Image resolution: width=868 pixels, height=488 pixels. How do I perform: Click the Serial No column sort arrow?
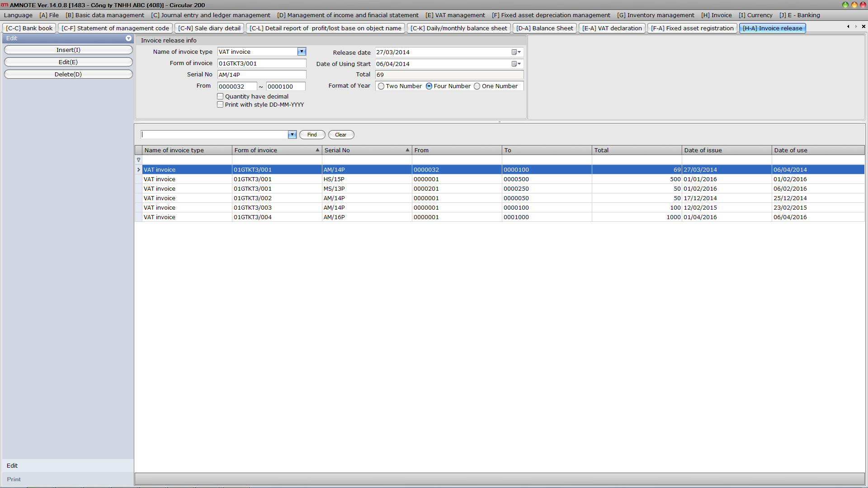coord(407,150)
